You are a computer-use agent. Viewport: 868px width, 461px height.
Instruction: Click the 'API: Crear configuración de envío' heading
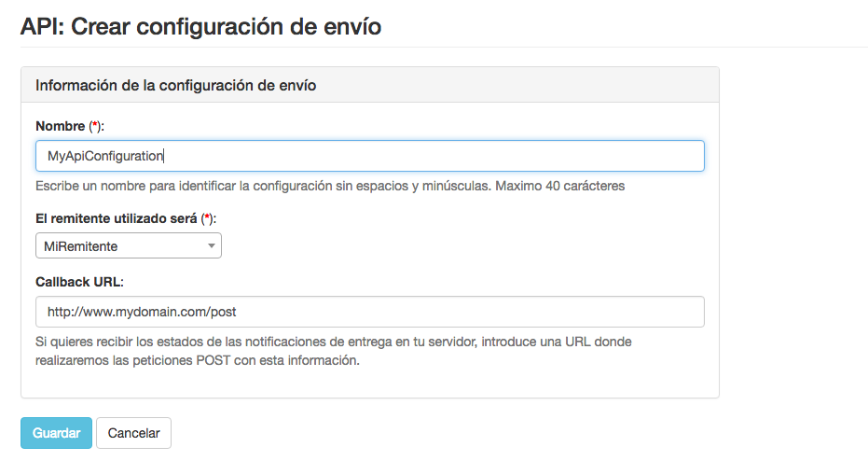(200, 26)
